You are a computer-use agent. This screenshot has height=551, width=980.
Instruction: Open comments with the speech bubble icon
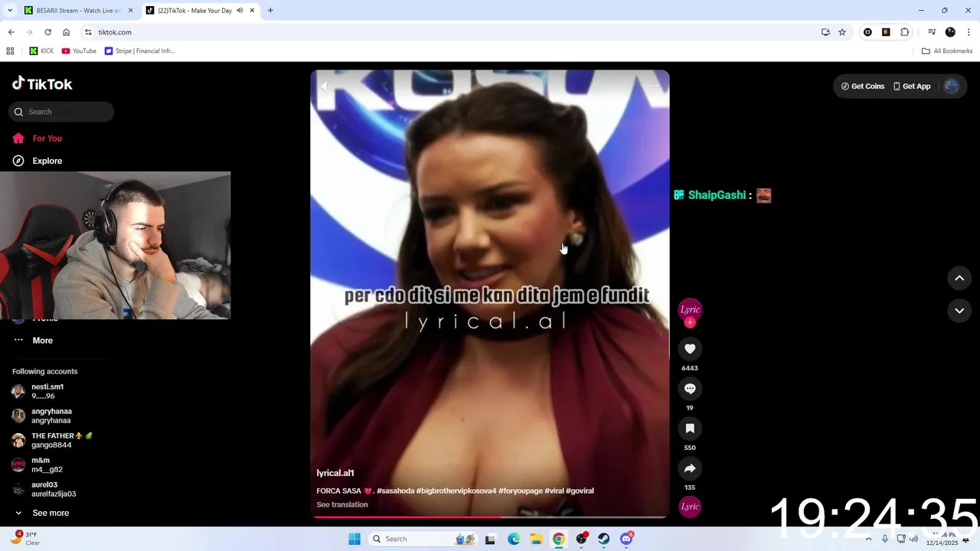tap(690, 389)
